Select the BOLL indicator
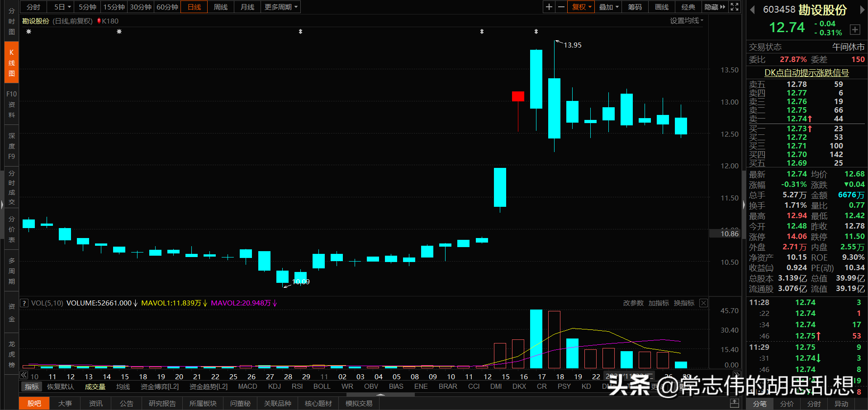 pyautogui.click(x=322, y=386)
